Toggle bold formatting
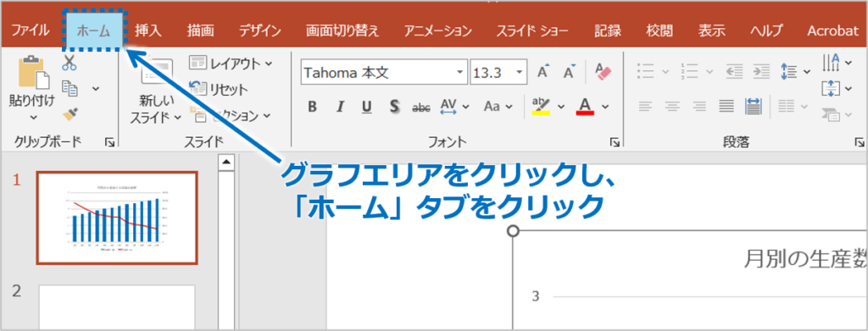The height and width of the screenshot is (331, 868). 312,106
